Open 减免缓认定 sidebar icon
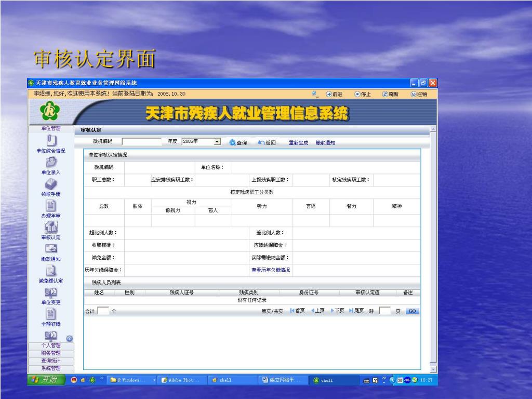Viewport: 532px width, 399px height. click(x=51, y=270)
